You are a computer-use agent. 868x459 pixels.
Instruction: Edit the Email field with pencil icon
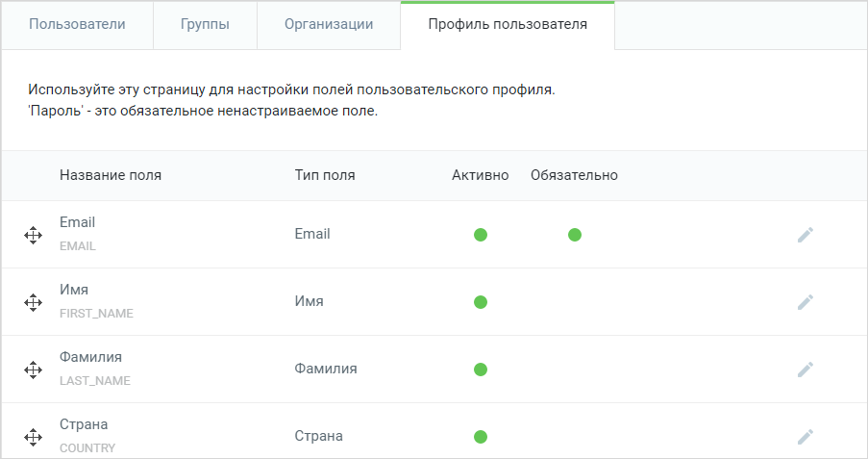806,235
